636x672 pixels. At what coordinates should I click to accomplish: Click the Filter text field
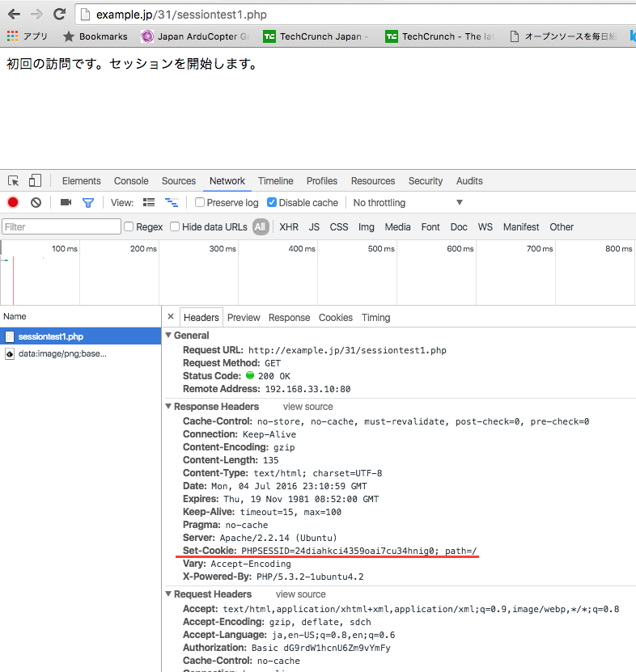(x=61, y=226)
